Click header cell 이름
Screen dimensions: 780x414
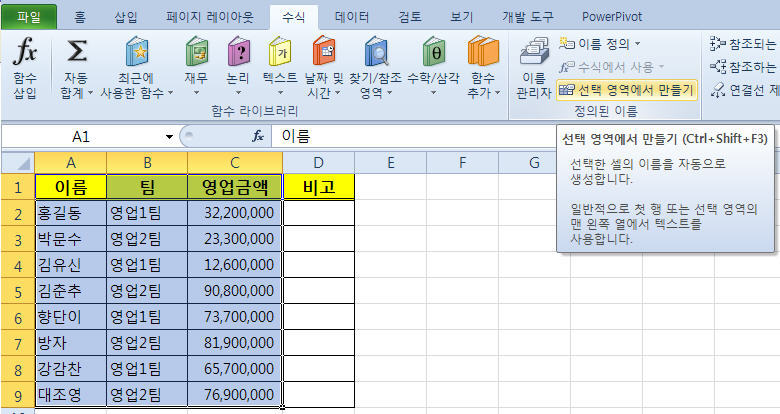[71, 187]
